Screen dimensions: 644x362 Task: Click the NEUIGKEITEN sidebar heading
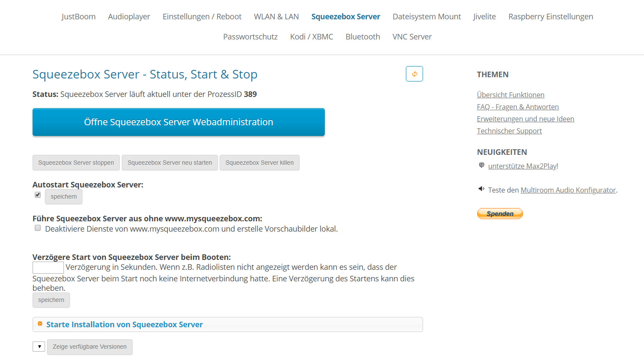[x=502, y=152]
